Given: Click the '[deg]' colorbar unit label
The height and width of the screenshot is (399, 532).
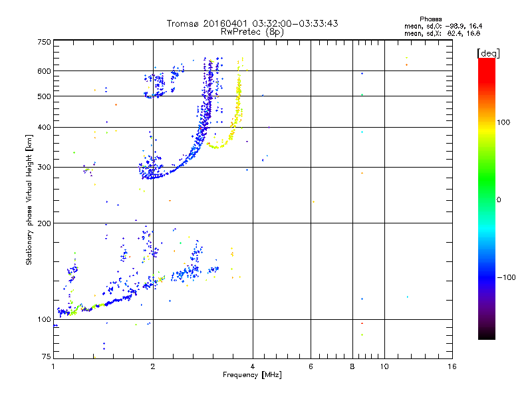Looking at the screenshot, I should [x=488, y=53].
